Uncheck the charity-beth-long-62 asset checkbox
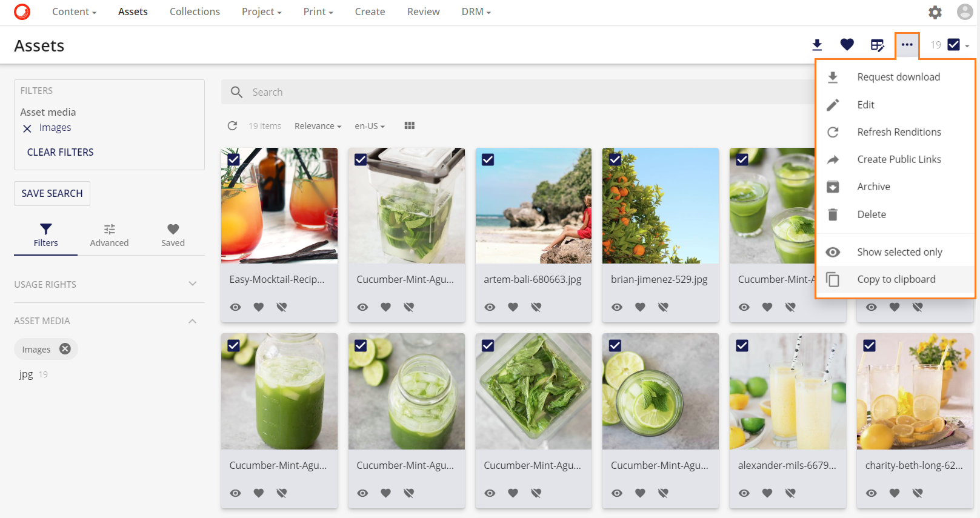 click(x=869, y=345)
